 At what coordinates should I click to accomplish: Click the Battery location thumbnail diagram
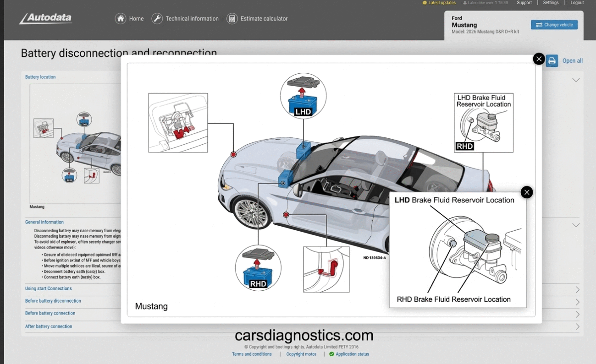(x=76, y=144)
